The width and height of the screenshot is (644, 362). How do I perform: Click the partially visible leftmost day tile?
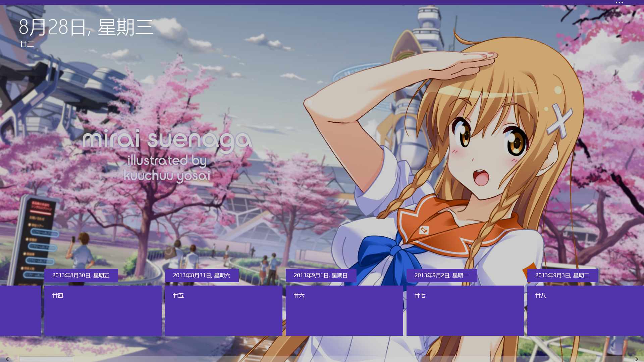click(20, 310)
